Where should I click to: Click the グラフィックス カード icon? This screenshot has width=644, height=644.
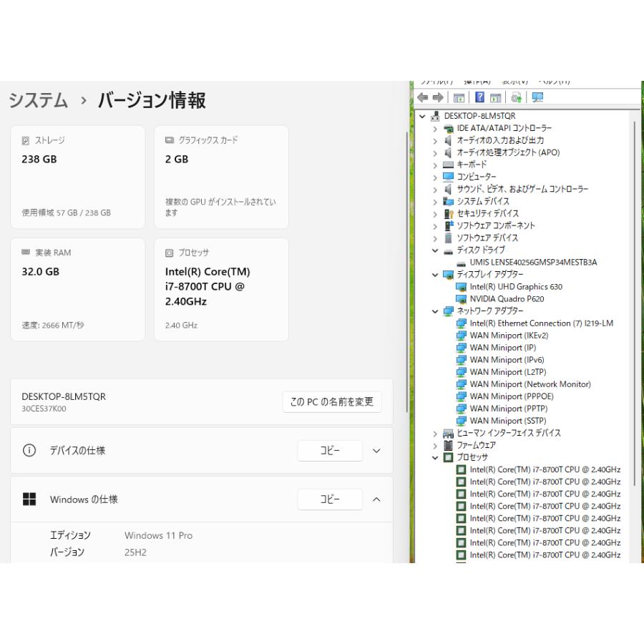coord(169,140)
